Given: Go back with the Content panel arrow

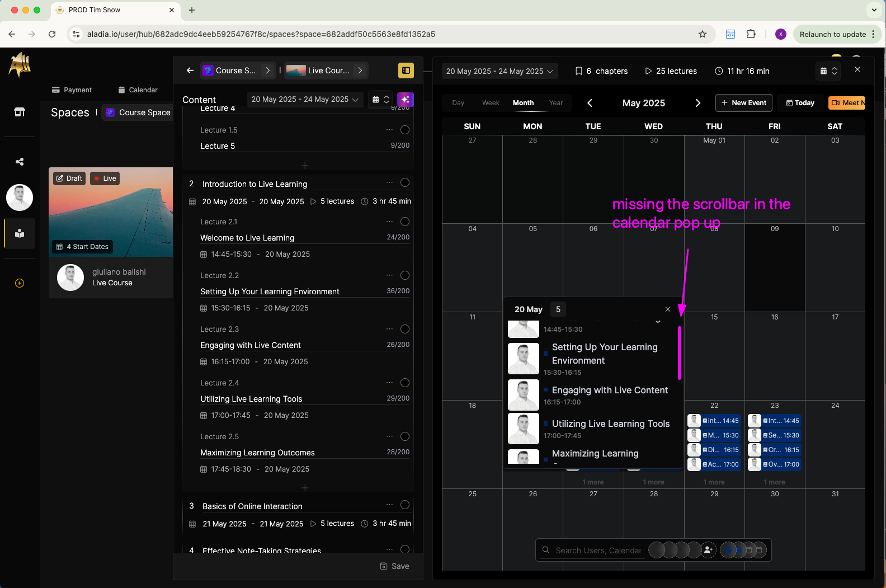Looking at the screenshot, I should tap(190, 70).
